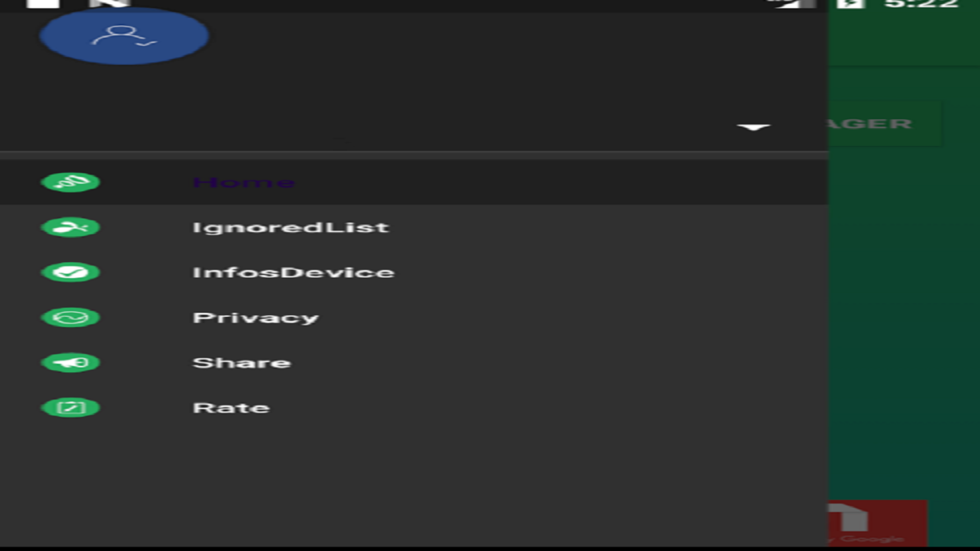Click the green Privacy icon
Image resolution: width=980 pixels, height=551 pixels.
point(70,318)
